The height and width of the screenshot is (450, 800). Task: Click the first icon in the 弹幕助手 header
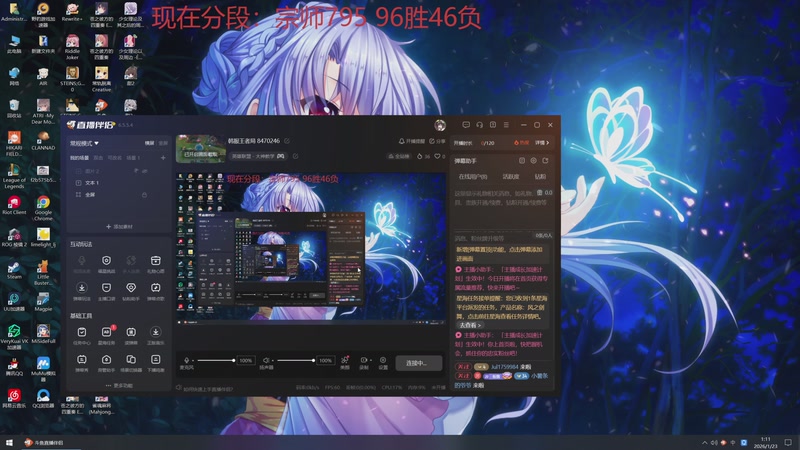(x=521, y=161)
